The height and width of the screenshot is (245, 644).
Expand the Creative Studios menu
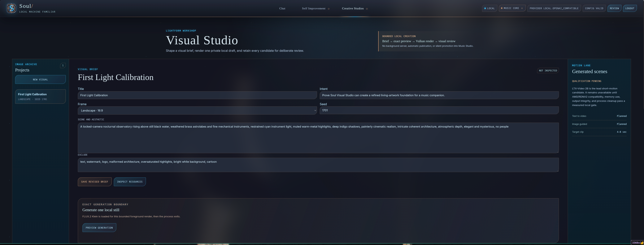point(355,8)
